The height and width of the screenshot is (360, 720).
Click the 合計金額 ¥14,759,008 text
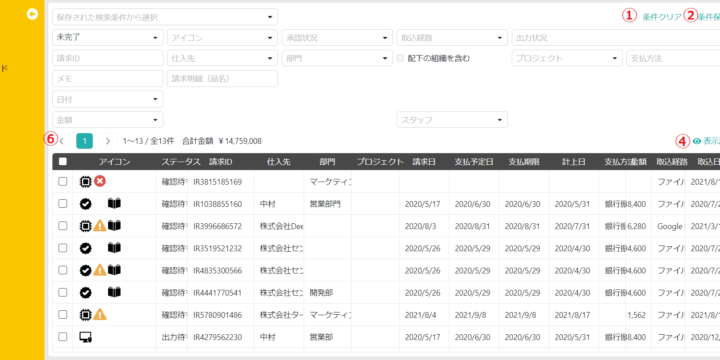click(x=222, y=141)
